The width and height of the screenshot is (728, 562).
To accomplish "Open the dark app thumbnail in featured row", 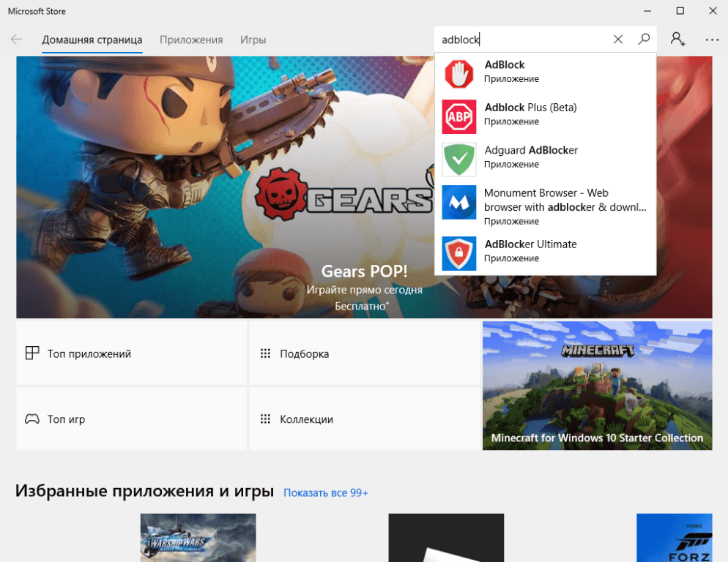I will [446, 537].
